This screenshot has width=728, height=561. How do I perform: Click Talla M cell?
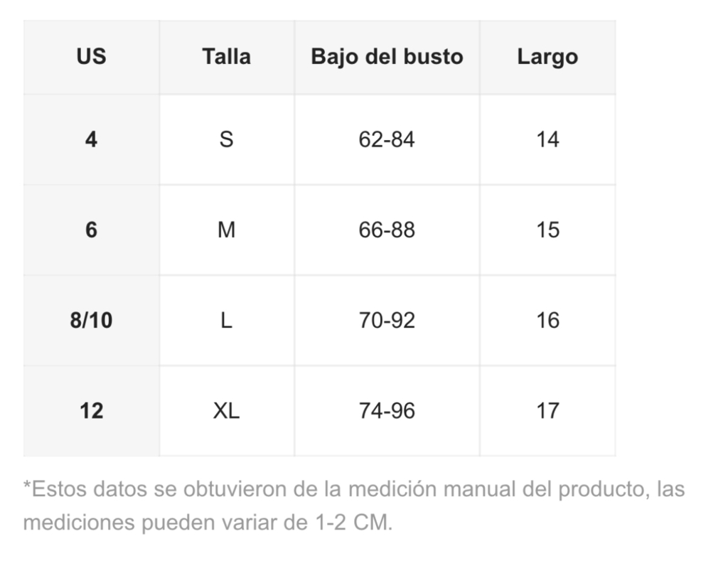pos(227,230)
